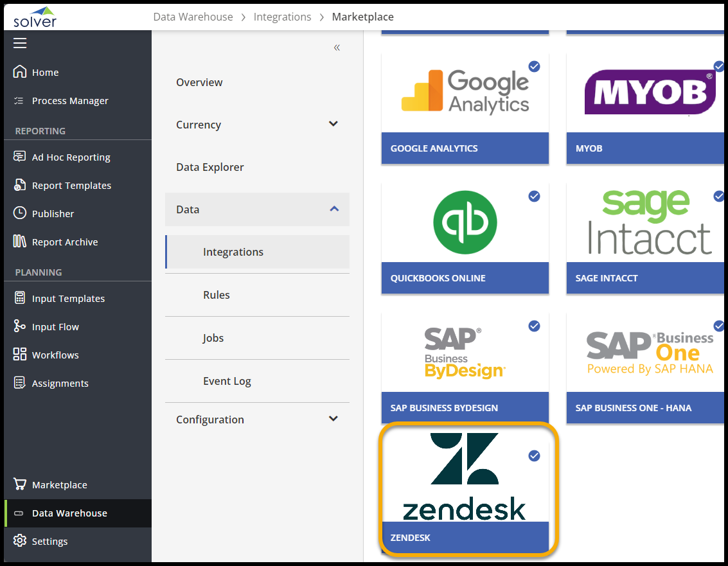
Task: Open the Marketplace cart icon
Action: point(20,484)
